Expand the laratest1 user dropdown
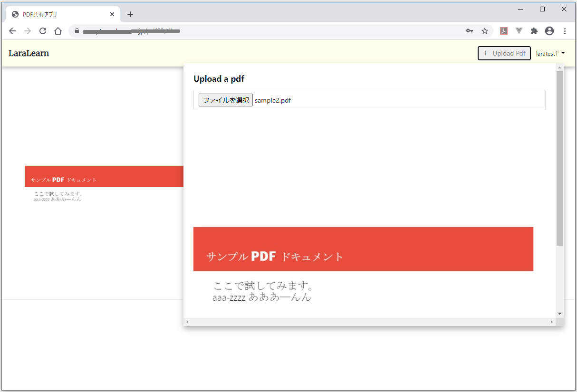 tap(550, 53)
